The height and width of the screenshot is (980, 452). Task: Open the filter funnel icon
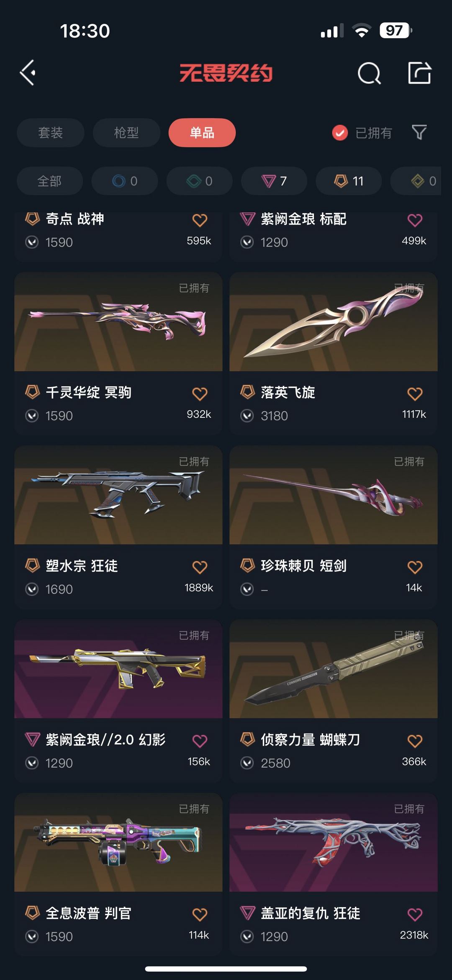click(x=419, y=133)
